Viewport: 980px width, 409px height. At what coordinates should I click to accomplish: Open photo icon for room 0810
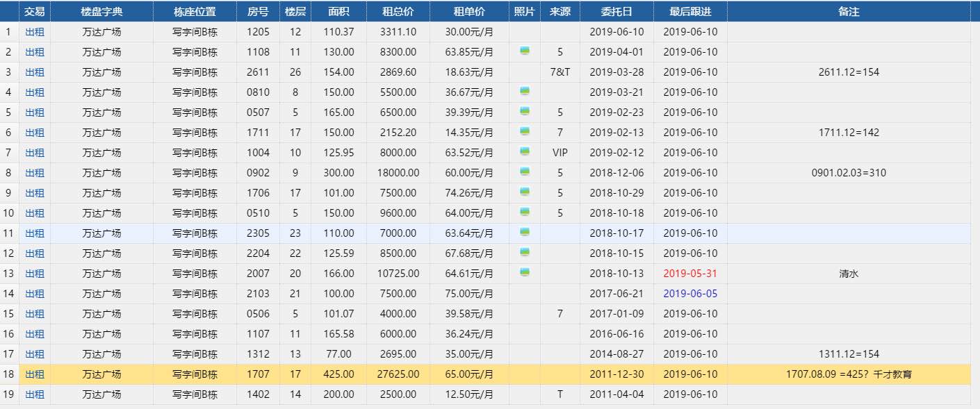coord(525,92)
